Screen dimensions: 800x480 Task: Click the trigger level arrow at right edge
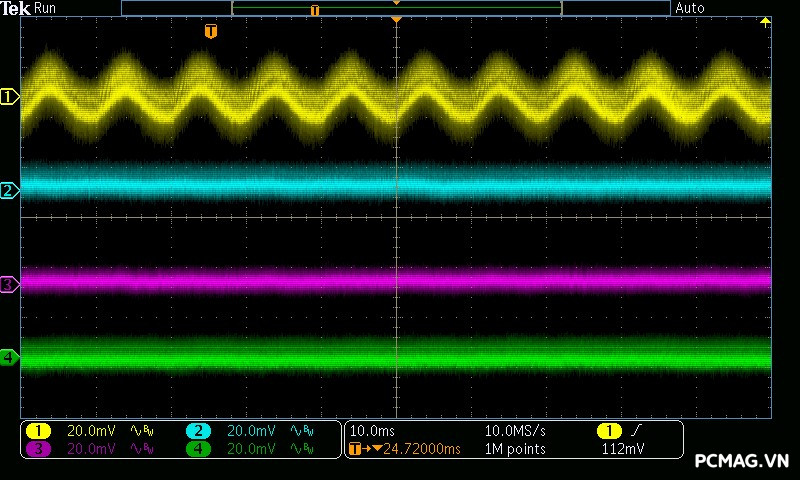click(x=766, y=22)
